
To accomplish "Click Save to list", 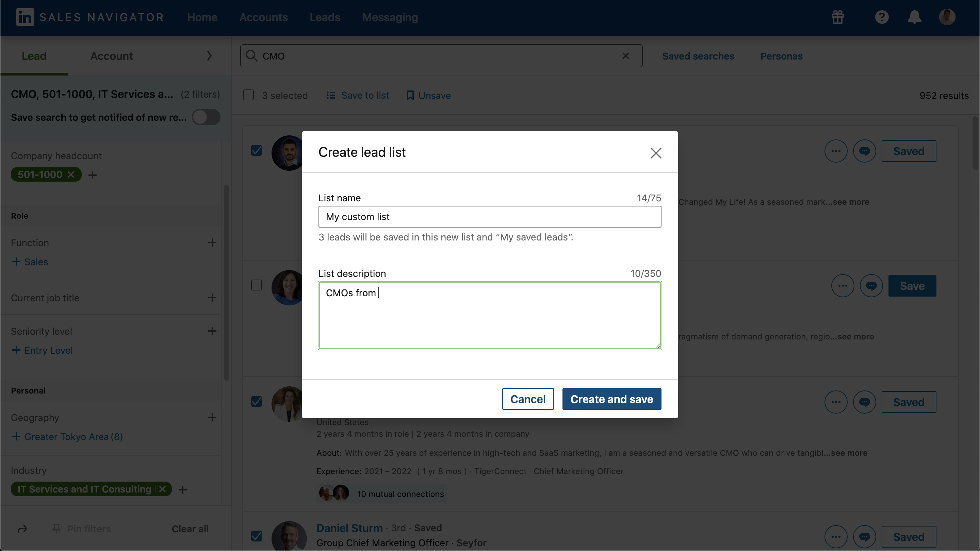I will coord(358,95).
